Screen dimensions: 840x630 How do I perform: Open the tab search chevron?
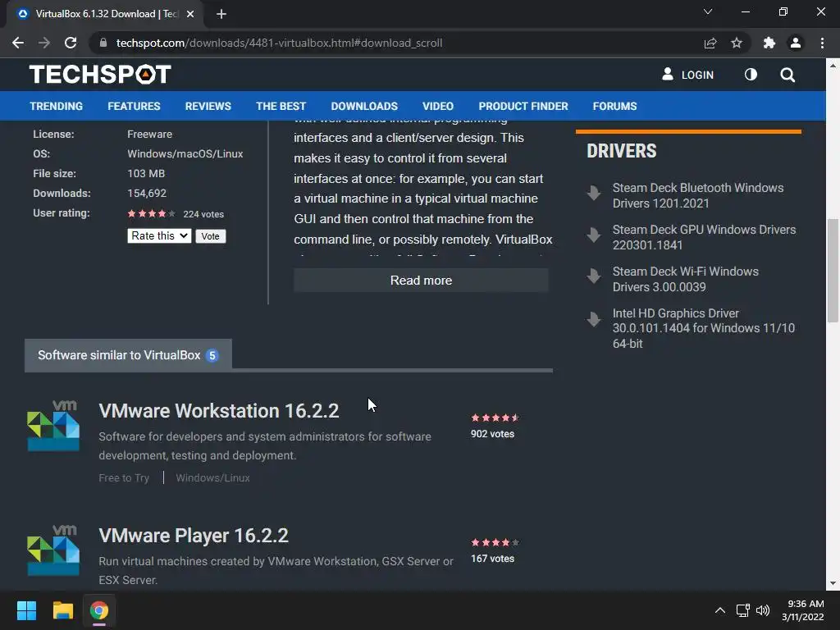click(708, 11)
